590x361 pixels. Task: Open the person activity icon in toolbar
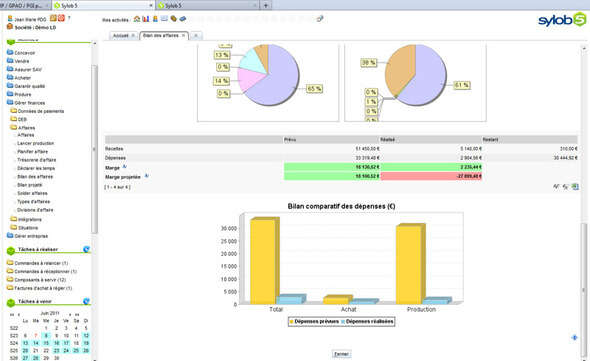tap(155, 19)
